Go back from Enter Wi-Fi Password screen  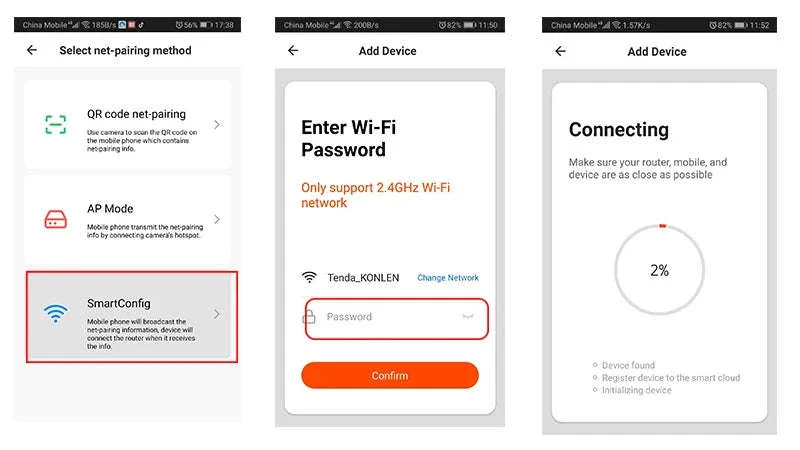coord(293,51)
